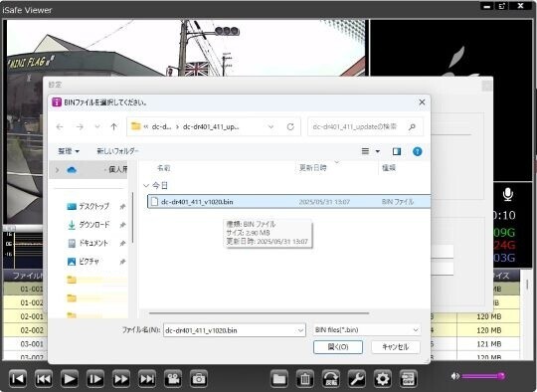Select row 01-001 in file table

pyautogui.click(x=32, y=289)
